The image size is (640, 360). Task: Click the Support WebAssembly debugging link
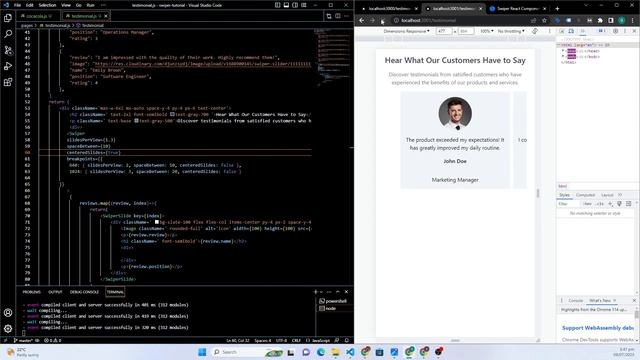[x=598, y=328]
